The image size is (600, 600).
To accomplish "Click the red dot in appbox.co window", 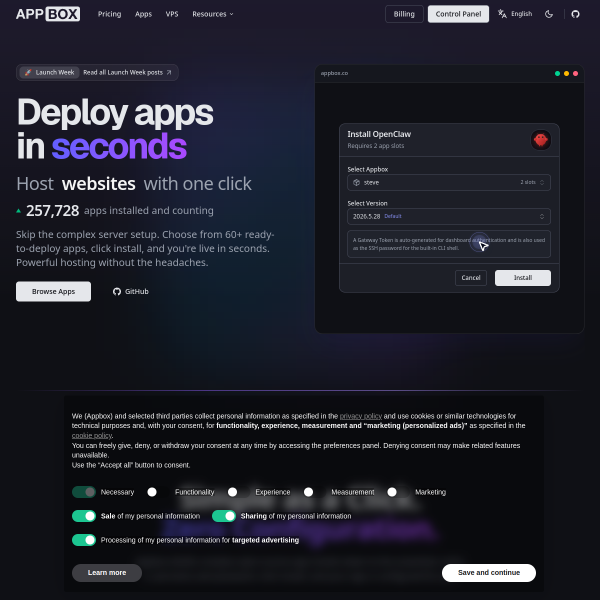I will point(576,73).
